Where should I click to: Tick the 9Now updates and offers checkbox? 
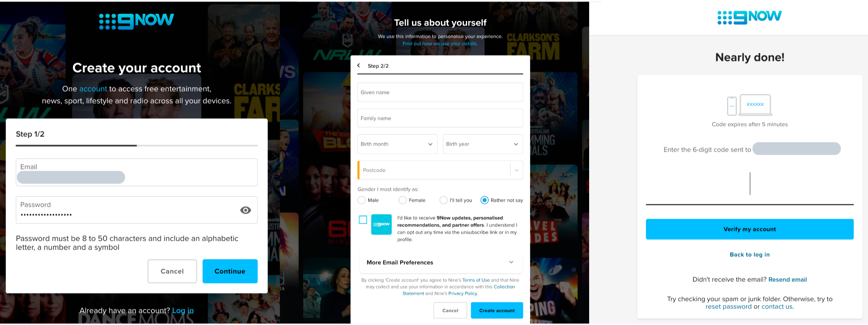click(x=363, y=219)
